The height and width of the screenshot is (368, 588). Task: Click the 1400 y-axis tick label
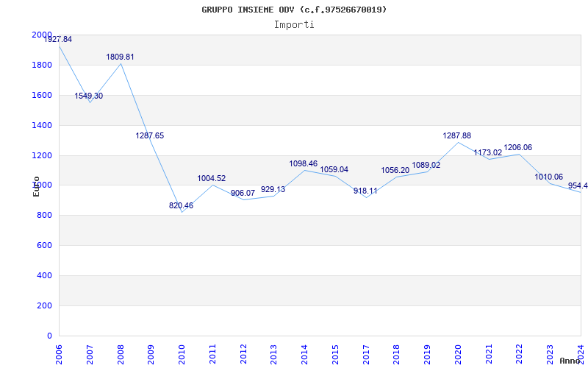point(42,125)
